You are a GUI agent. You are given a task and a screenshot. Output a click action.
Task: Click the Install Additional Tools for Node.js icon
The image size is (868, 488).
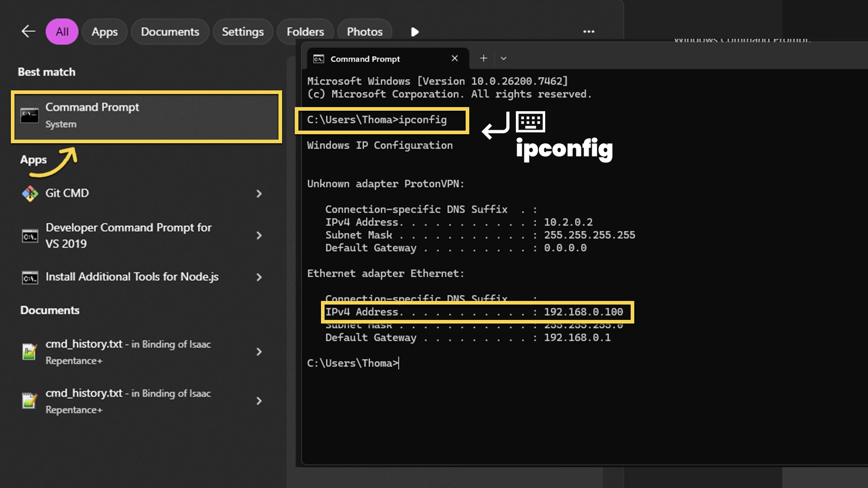tap(30, 277)
